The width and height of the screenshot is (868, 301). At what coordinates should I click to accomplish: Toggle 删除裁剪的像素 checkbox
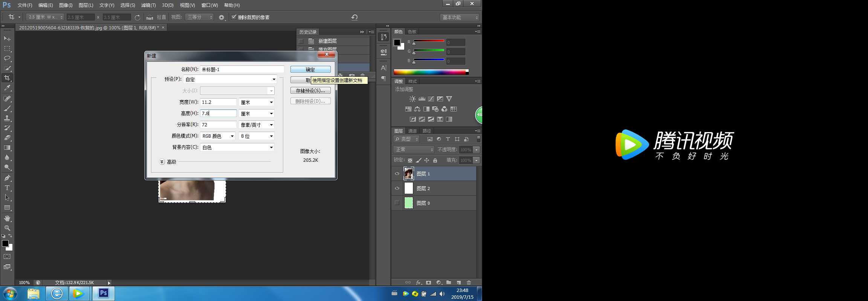pyautogui.click(x=234, y=17)
